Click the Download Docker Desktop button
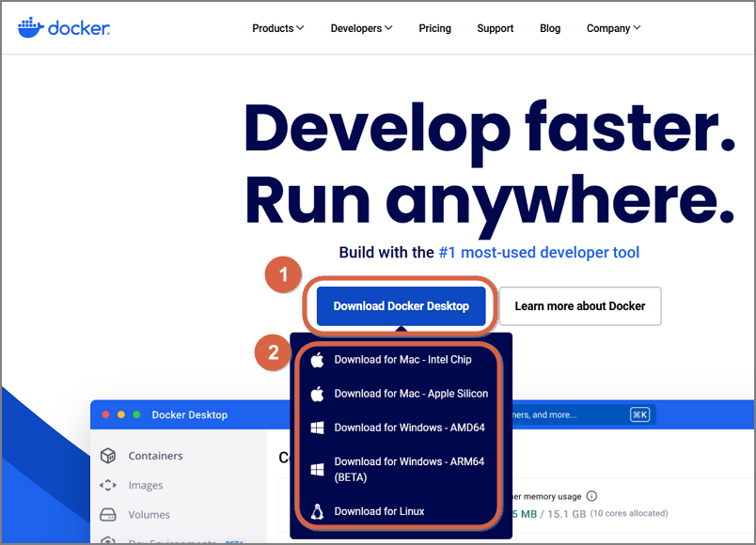 (x=401, y=306)
